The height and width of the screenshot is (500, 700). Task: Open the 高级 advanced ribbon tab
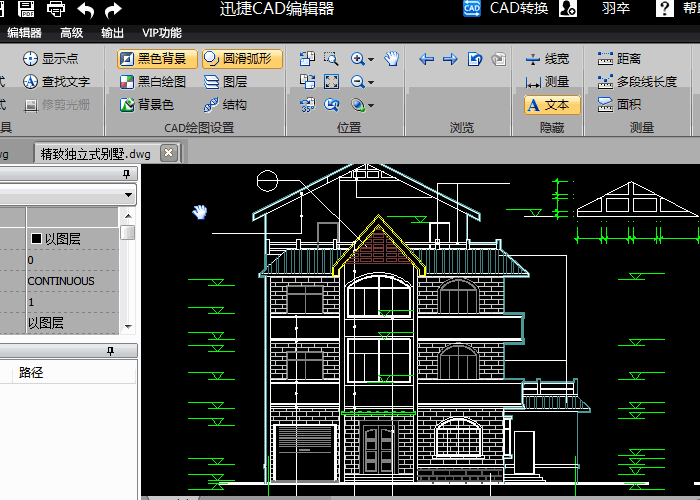pyautogui.click(x=71, y=32)
